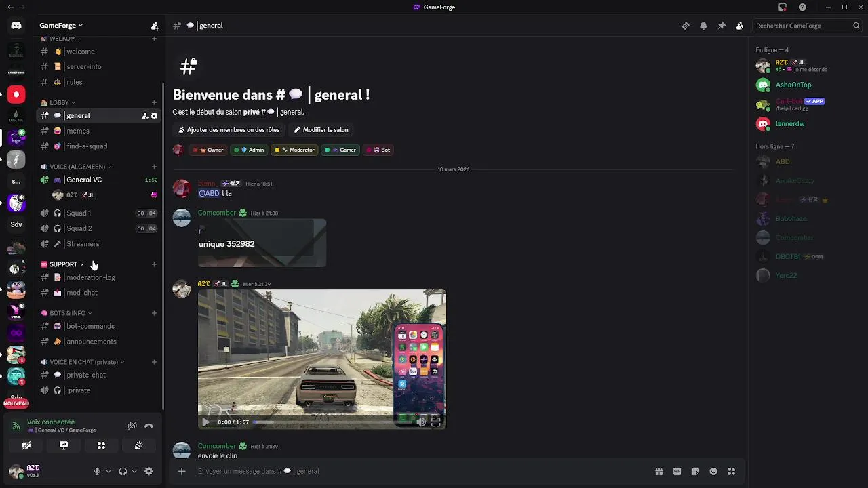Open server invite icon beside GameForge
This screenshot has height=488, width=868.
coord(155,26)
